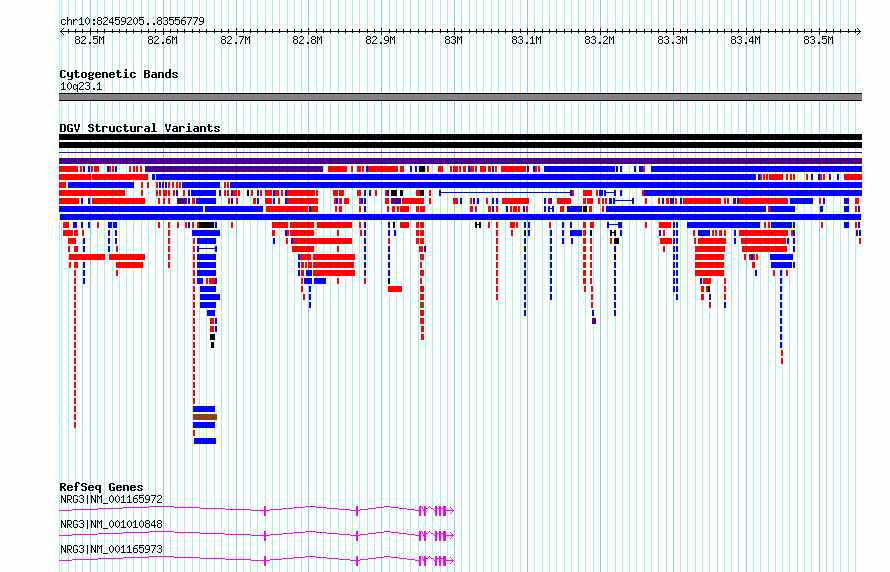The image size is (890, 572).
Task: Select the 82.6M ruler tick label
Action: (x=162, y=40)
